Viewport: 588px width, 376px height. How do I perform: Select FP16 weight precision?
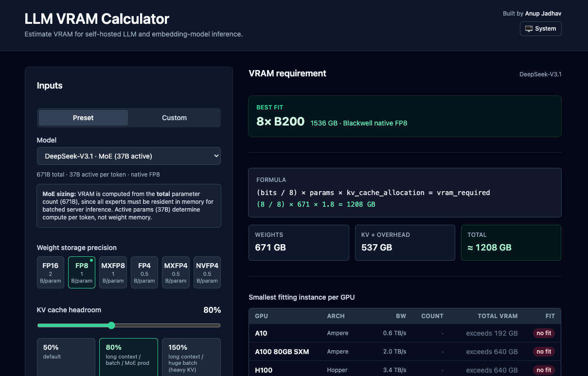[x=51, y=272]
